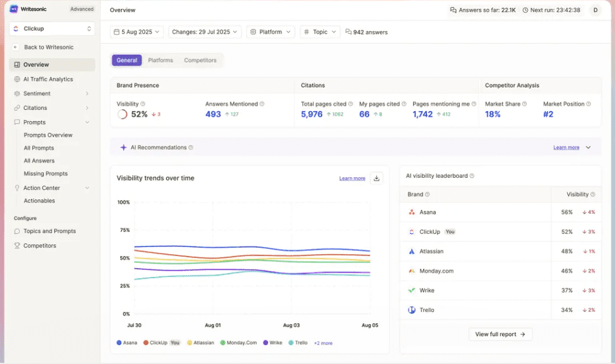Expand the AI Recommendations section chevron
The width and height of the screenshot is (615, 364).
[x=588, y=147]
